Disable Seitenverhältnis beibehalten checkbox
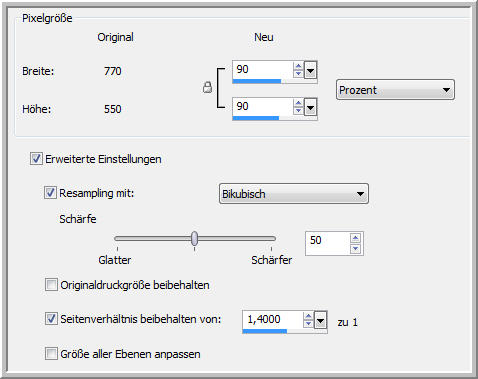The width and height of the screenshot is (478, 379). (x=51, y=319)
